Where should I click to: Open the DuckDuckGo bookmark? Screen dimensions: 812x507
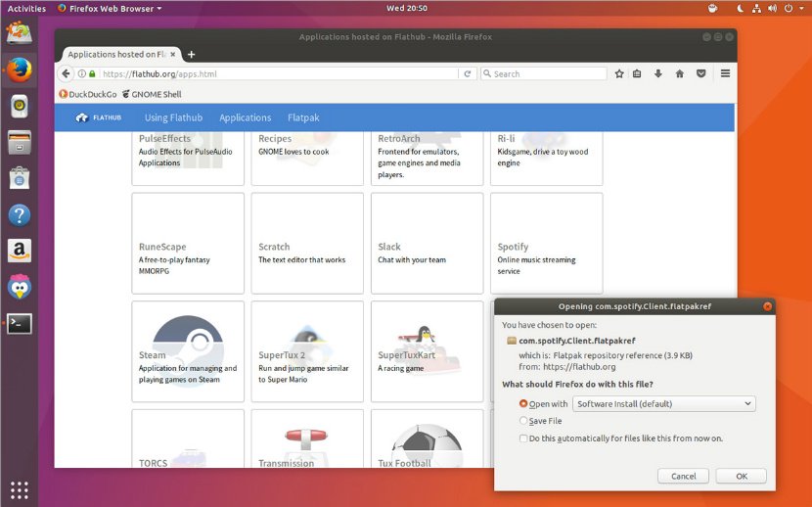tap(87, 94)
